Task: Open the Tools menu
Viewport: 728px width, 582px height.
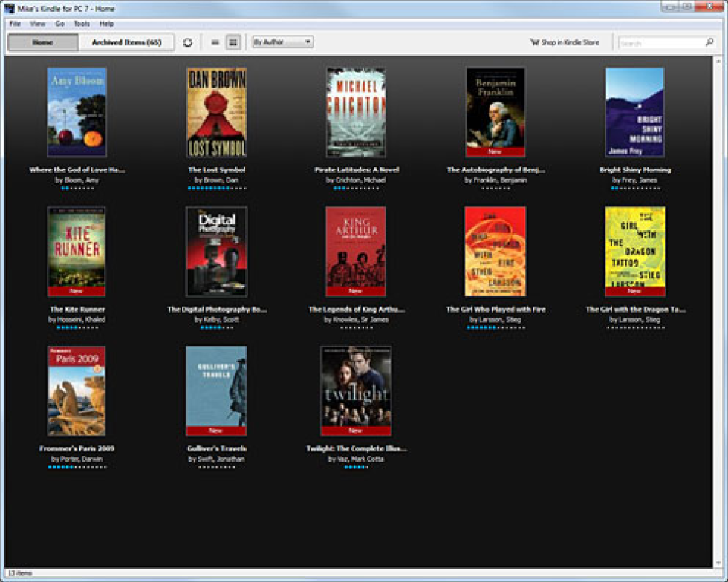Action: [81, 24]
